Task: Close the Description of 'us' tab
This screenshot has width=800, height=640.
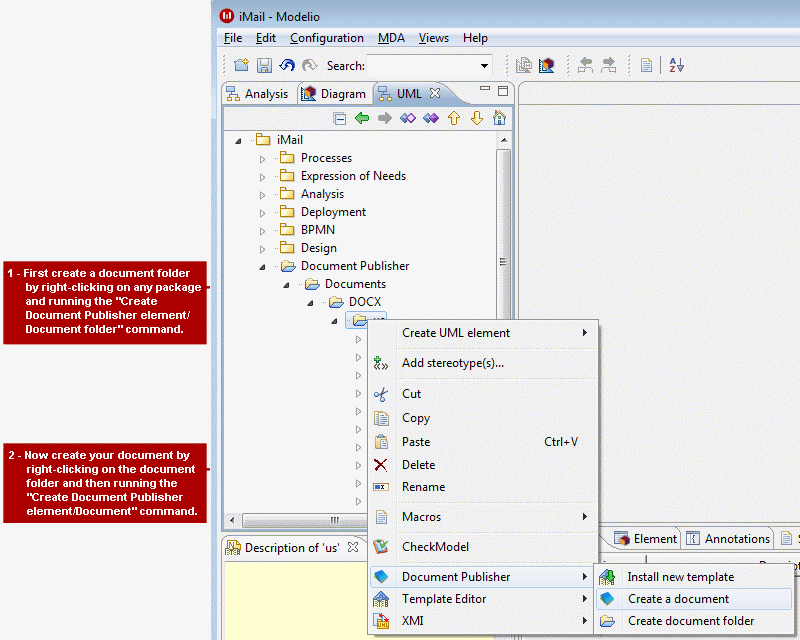Action: pyautogui.click(x=353, y=547)
